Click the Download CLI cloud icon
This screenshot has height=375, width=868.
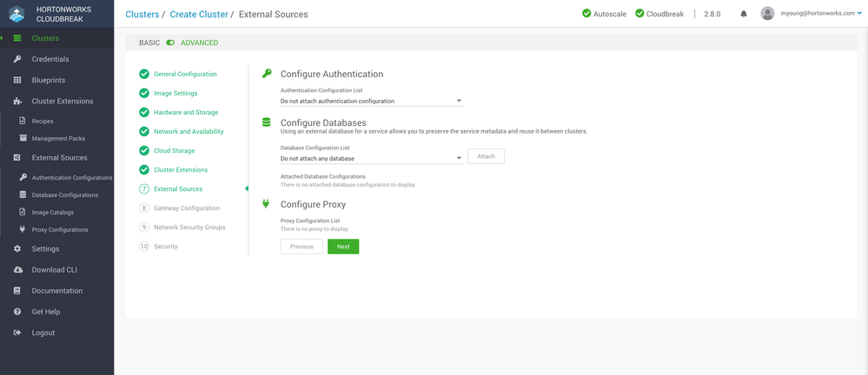click(x=17, y=270)
